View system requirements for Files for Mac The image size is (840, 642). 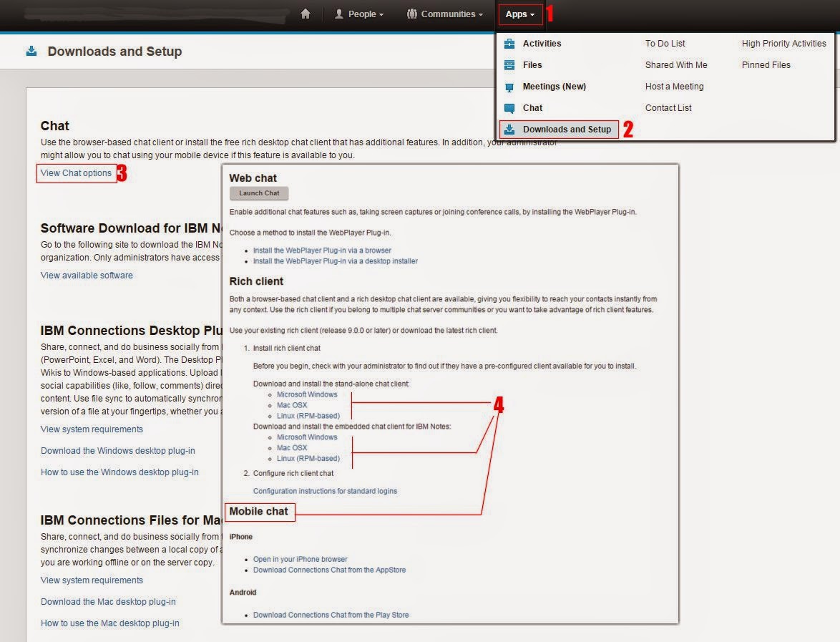point(92,580)
